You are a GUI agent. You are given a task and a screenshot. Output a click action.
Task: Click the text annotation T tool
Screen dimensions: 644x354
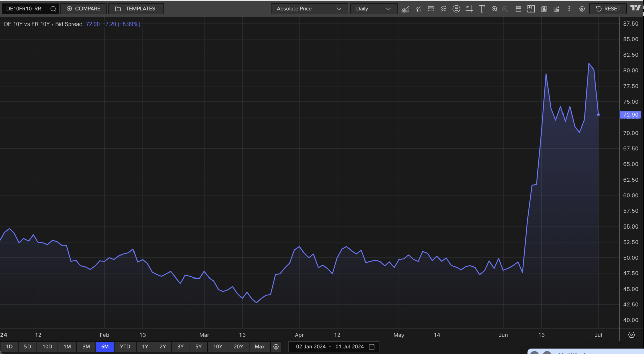pos(481,9)
